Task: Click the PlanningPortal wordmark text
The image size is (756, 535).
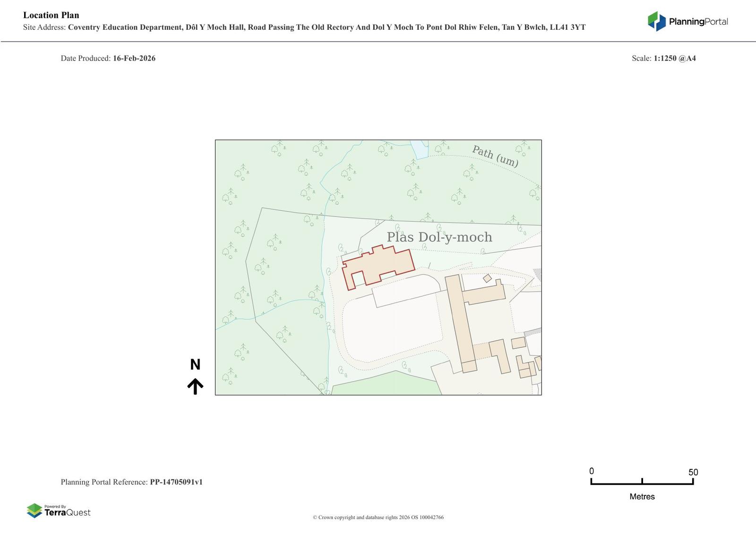Action: 698,22
